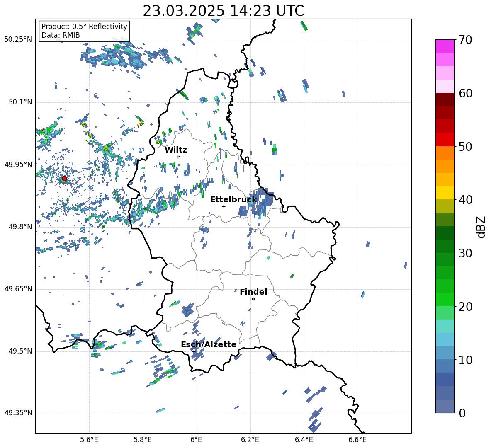
Task: Click the Esch/Alzette location cross marker
Action: 194,351
